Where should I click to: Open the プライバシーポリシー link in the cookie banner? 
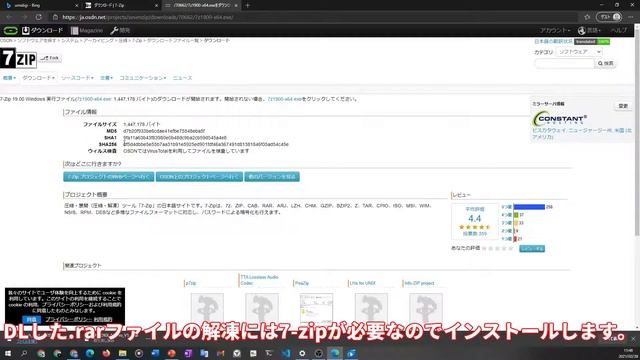[x=69, y=320]
